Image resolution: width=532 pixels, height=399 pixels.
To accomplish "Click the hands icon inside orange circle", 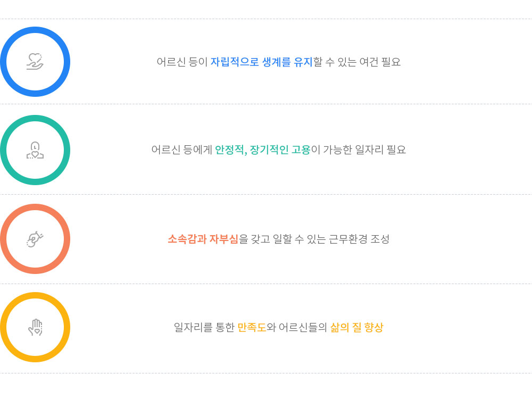I will pos(35,239).
